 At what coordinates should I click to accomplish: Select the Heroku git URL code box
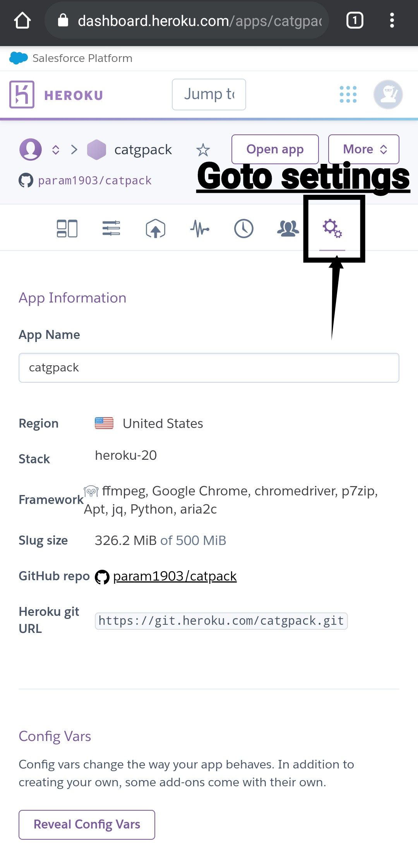point(221,621)
